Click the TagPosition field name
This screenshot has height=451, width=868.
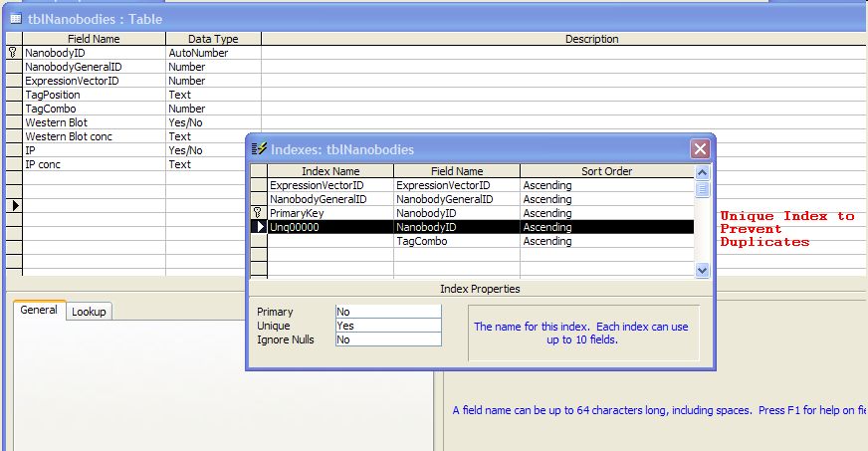coord(94,95)
